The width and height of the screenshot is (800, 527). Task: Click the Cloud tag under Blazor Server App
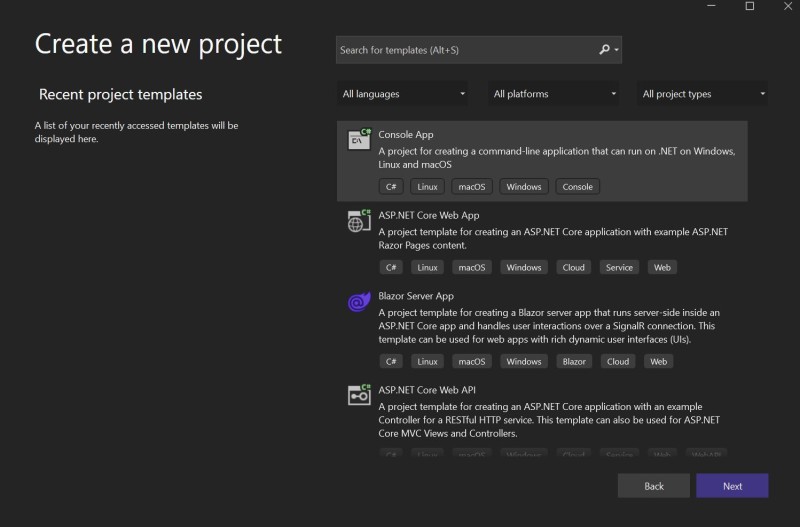click(618, 361)
